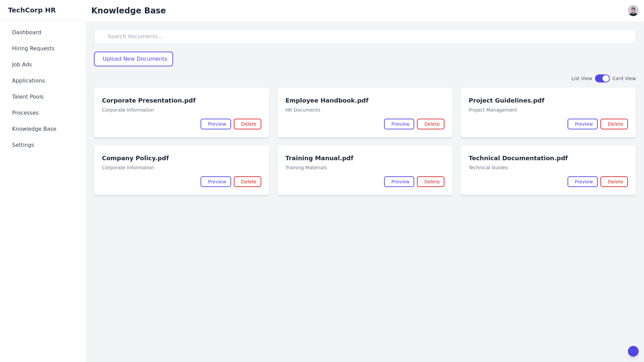
Task: Go to Hiring Requests in sidebar
Action: click(x=33, y=49)
